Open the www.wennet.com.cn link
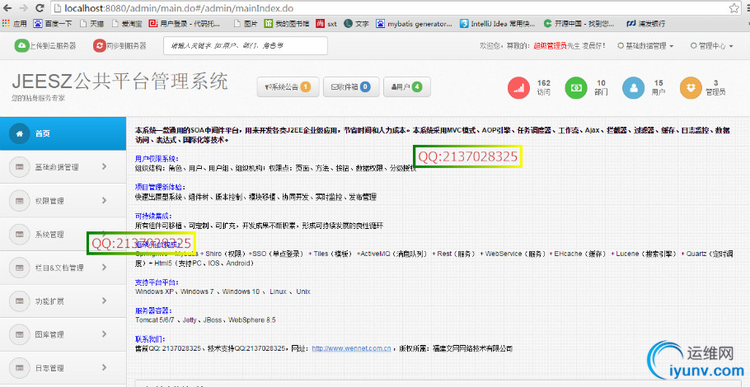 click(352, 348)
